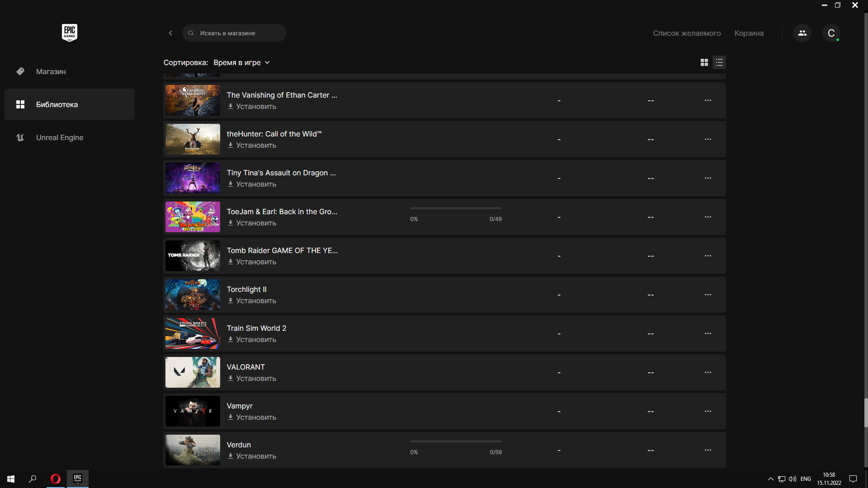Image resolution: width=868 pixels, height=488 pixels.
Task: Open Список желаемого wishlist
Action: click(x=687, y=33)
